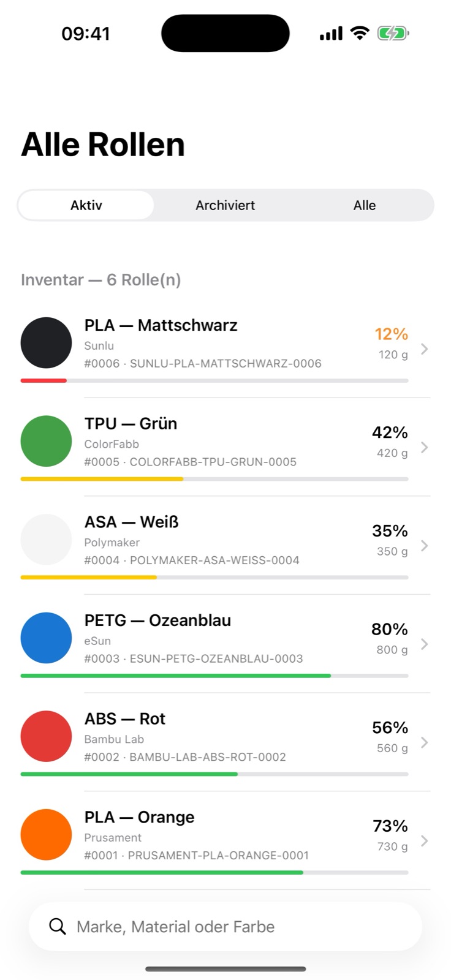The image size is (451, 980).
Task: Tap the blue Ozeanblau color swatch
Action: click(x=46, y=638)
